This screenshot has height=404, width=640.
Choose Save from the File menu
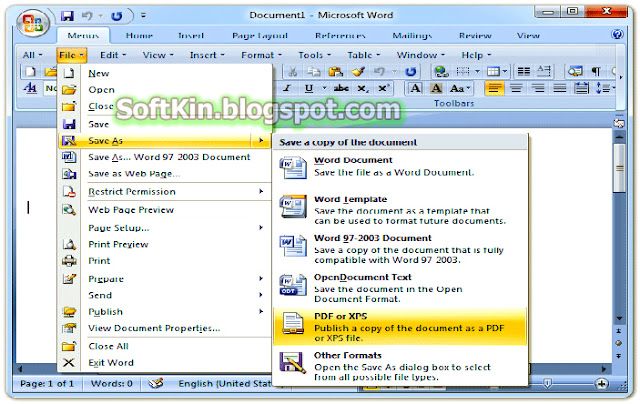[165, 124]
